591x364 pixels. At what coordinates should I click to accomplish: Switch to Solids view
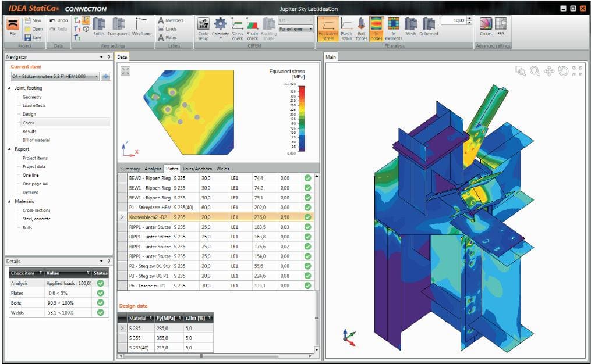99,27
